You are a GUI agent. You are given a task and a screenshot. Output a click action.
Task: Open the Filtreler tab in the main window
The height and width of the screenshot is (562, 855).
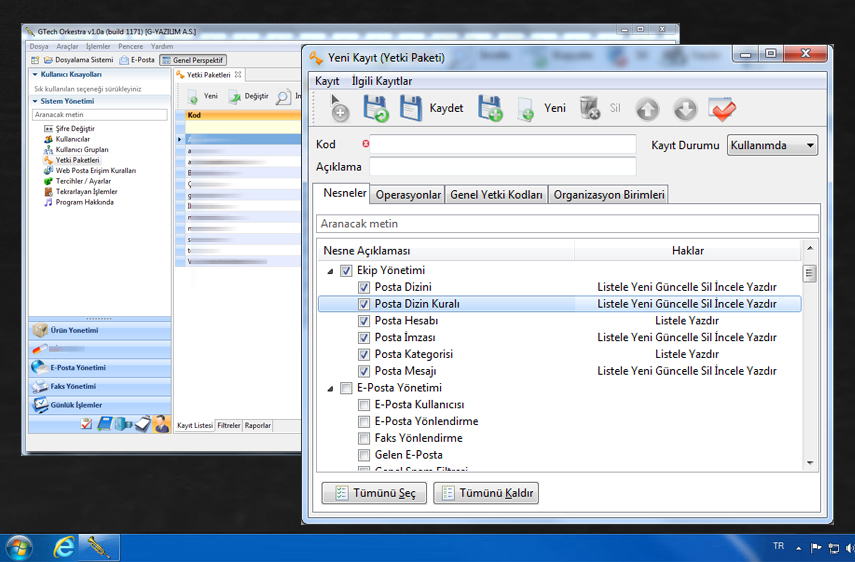click(x=228, y=425)
